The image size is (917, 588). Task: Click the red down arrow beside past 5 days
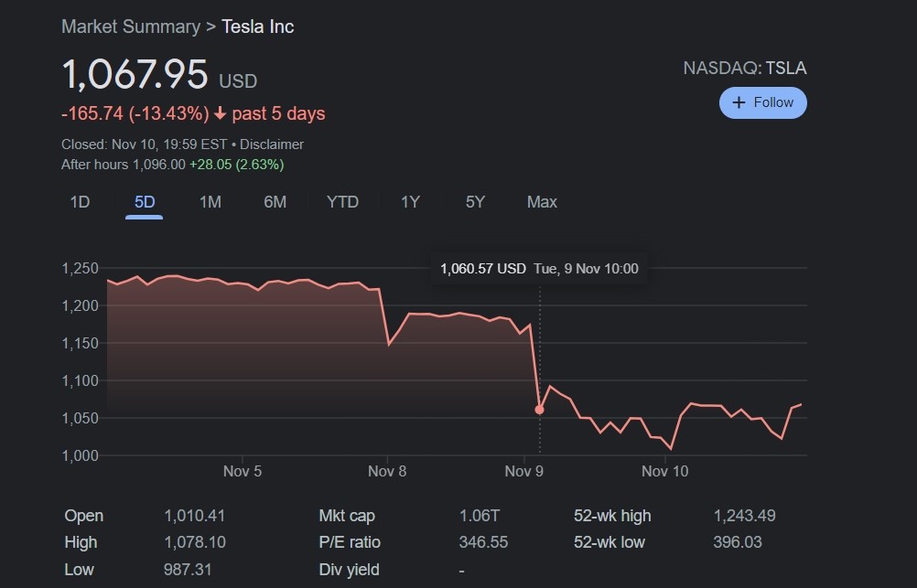click(x=220, y=113)
